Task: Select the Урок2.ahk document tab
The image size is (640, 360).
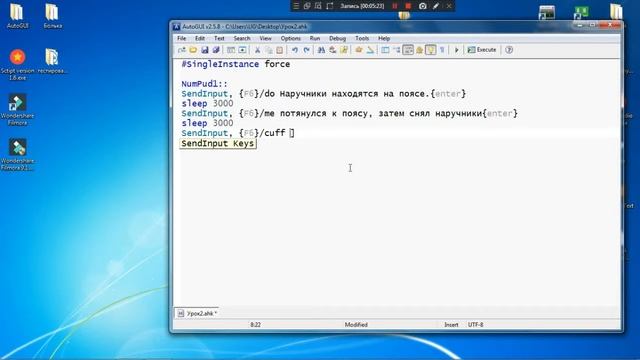Action: tap(198, 313)
